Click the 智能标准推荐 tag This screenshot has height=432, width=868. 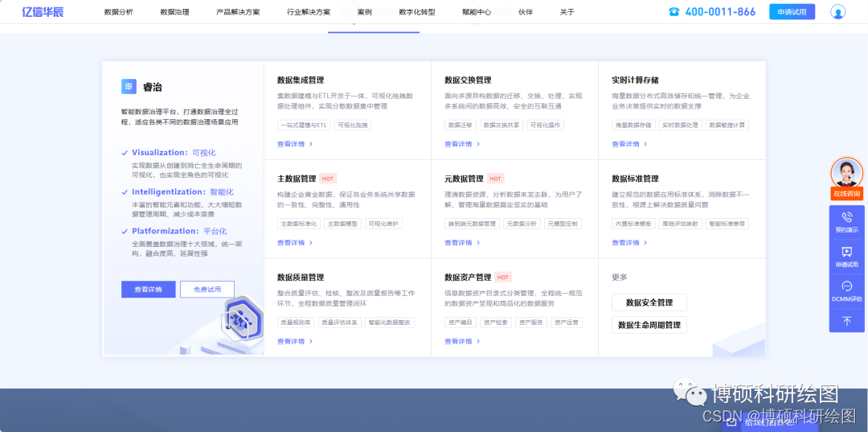click(727, 224)
